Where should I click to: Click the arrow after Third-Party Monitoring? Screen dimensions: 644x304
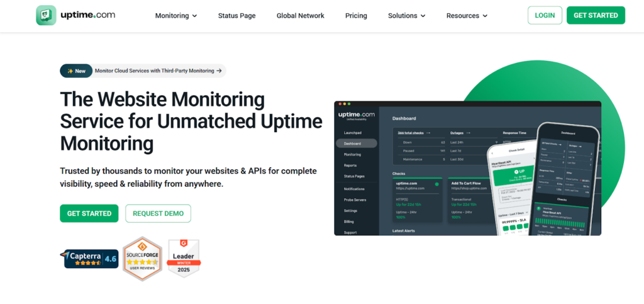[219, 70]
